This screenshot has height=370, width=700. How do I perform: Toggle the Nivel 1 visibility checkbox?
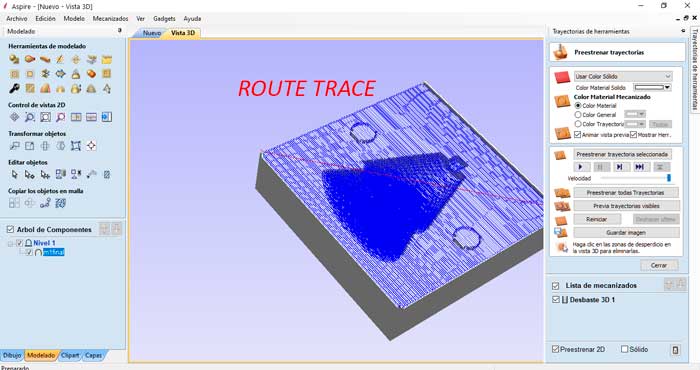19,243
